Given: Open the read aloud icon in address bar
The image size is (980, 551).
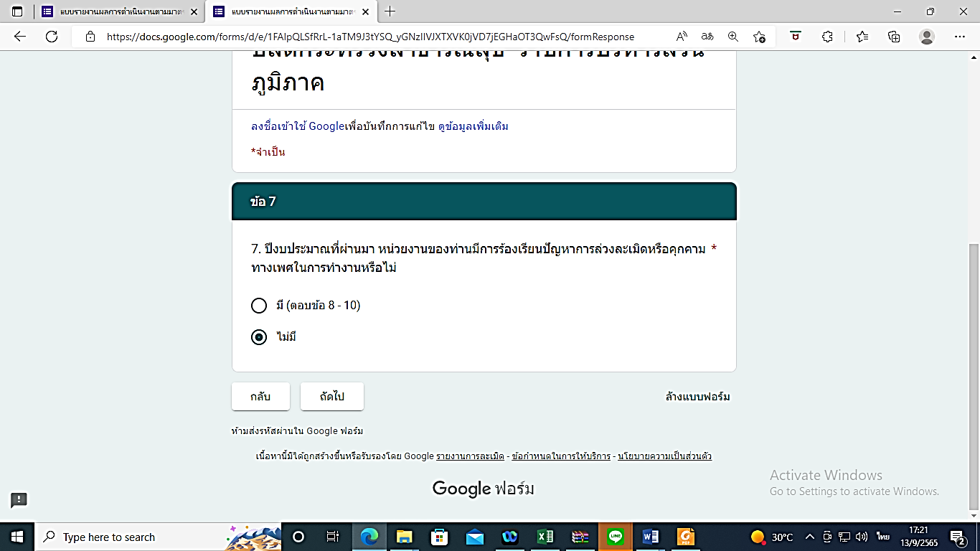Looking at the screenshot, I should pos(682,37).
